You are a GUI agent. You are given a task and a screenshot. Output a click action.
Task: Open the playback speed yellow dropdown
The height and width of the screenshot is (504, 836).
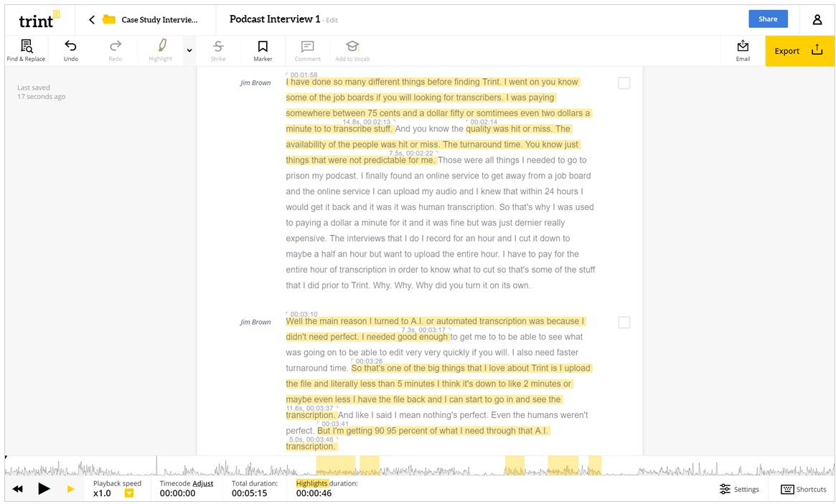click(129, 493)
